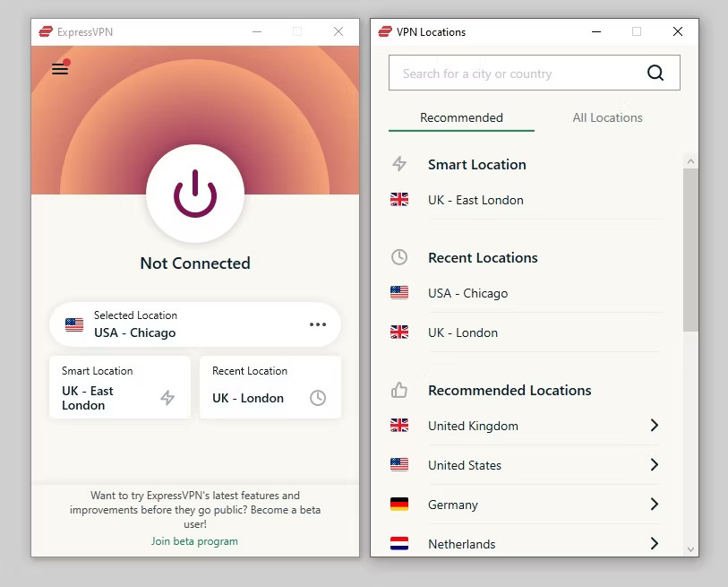Viewport: 728px width, 587px height.
Task: Click the Germany flag icon
Action: (x=399, y=505)
